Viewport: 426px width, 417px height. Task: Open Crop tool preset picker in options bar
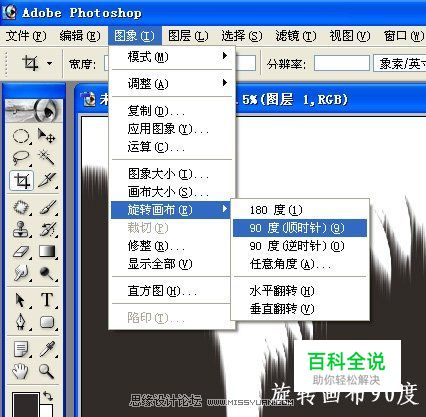49,63
